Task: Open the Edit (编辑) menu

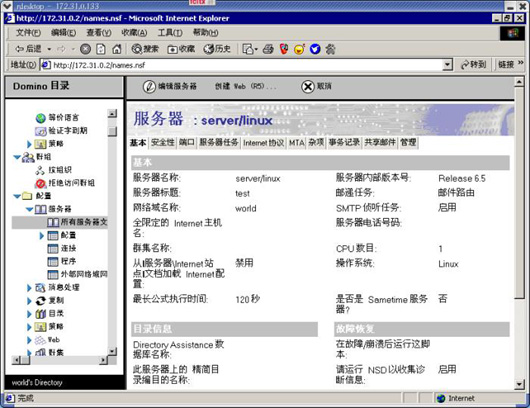Action: [63, 33]
